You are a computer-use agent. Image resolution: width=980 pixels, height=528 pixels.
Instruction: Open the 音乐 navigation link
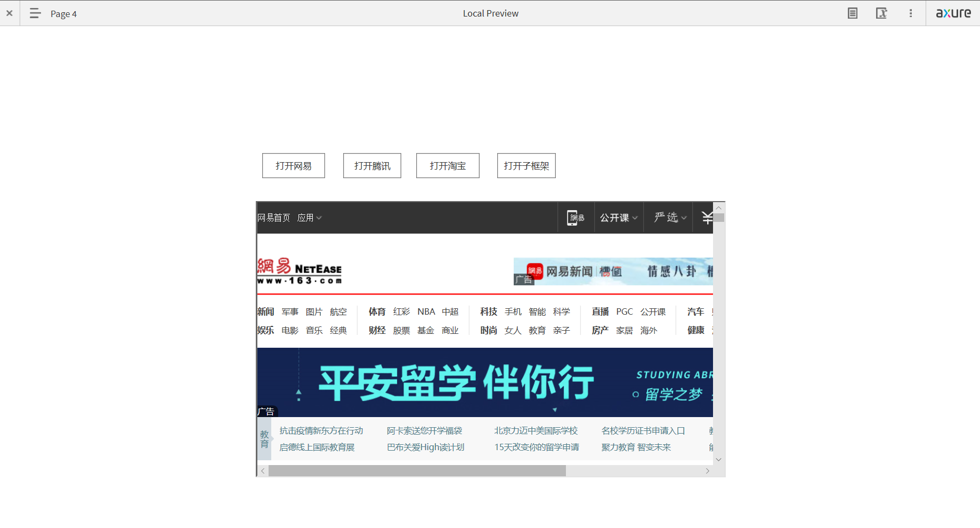tap(314, 330)
